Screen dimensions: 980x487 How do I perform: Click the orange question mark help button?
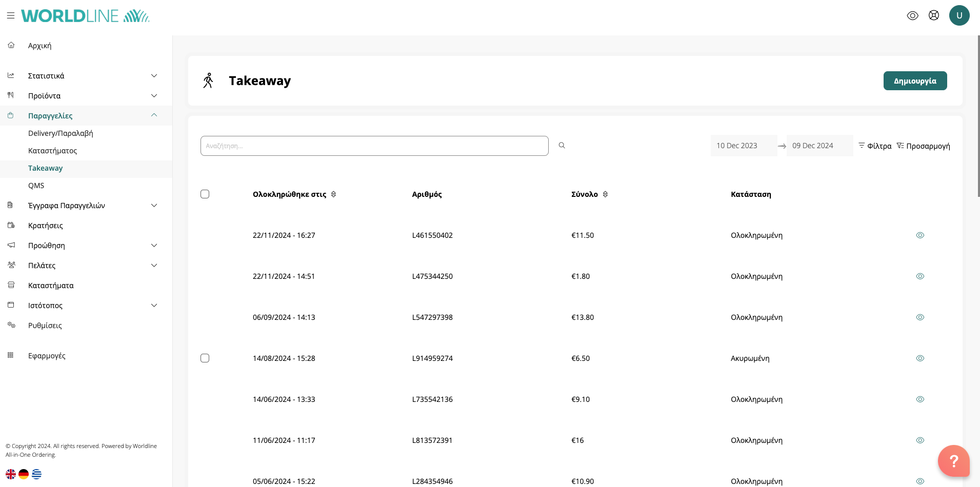(953, 461)
